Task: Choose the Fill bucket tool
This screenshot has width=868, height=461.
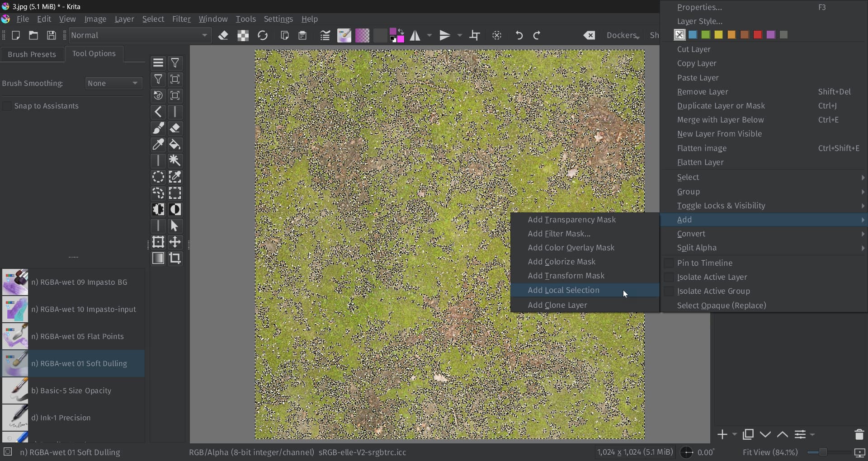Action: [175, 145]
